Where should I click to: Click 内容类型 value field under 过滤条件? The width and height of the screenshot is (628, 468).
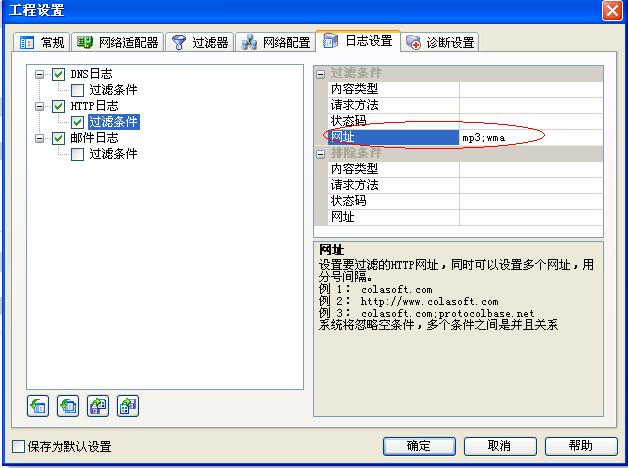click(x=531, y=90)
